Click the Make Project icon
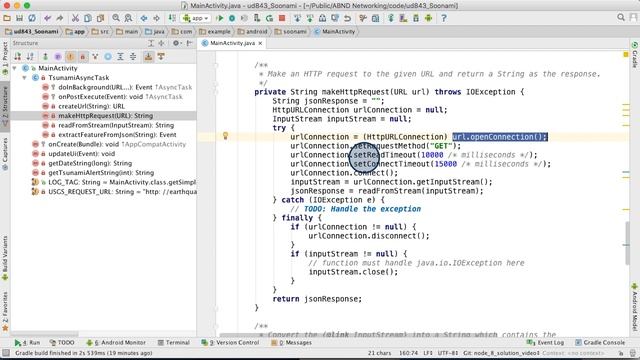The width and height of the screenshot is (640, 360). coord(172,18)
